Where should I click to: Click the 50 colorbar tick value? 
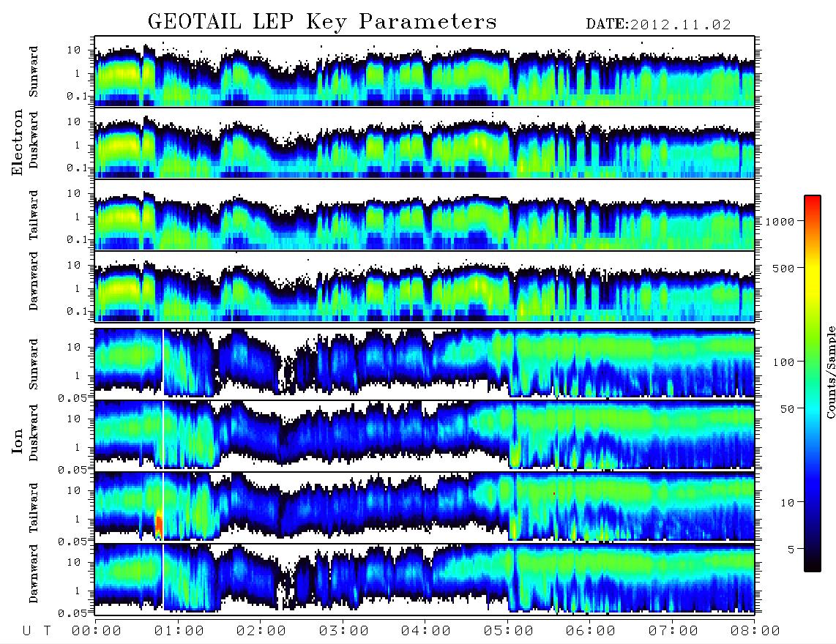point(787,409)
